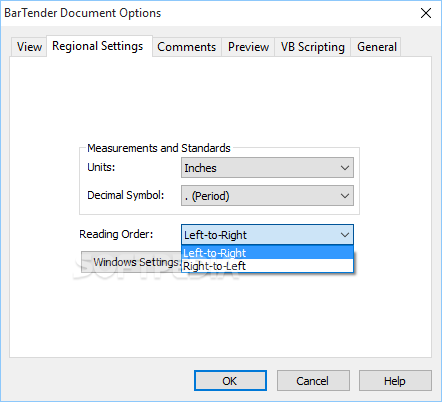Collapse the Reading Order combo box
The height and width of the screenshot is (402, 442).
[x=267, y=235]
